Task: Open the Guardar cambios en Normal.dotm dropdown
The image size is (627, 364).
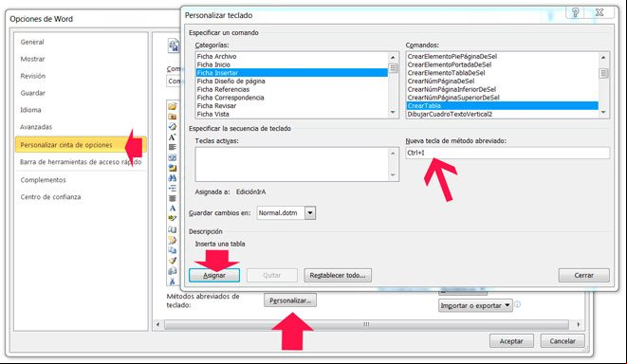Action: tap(310, 213)
